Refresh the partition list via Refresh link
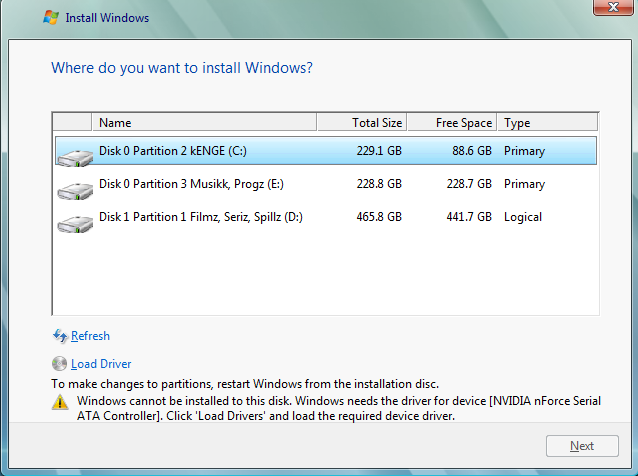This screenshot has width=638, height=476. (x=90, y=336)
